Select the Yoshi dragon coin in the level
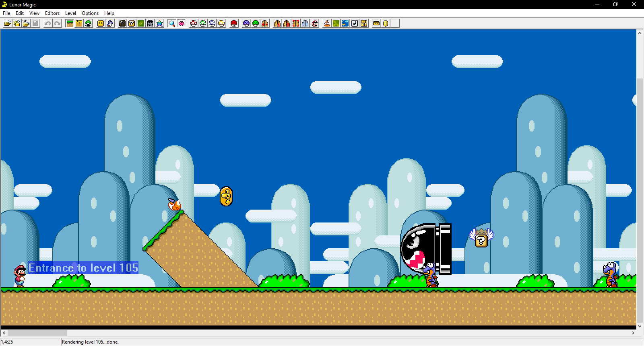 tap(226, 197)
